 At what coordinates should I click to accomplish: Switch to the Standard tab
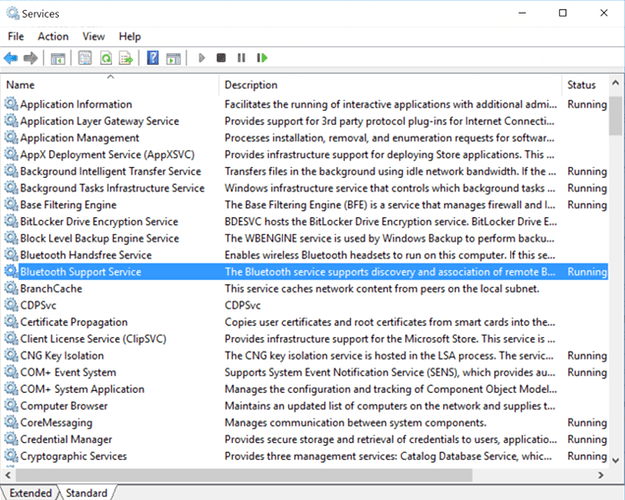86,493
